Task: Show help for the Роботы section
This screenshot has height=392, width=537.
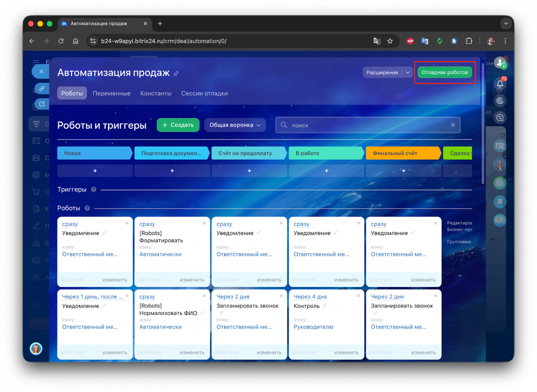Action: (87, 208)
